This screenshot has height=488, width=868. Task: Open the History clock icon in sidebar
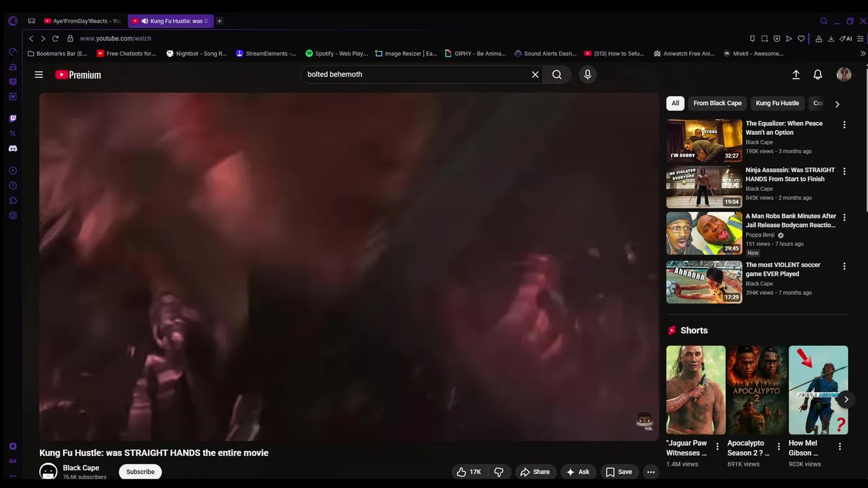(12, 186)
